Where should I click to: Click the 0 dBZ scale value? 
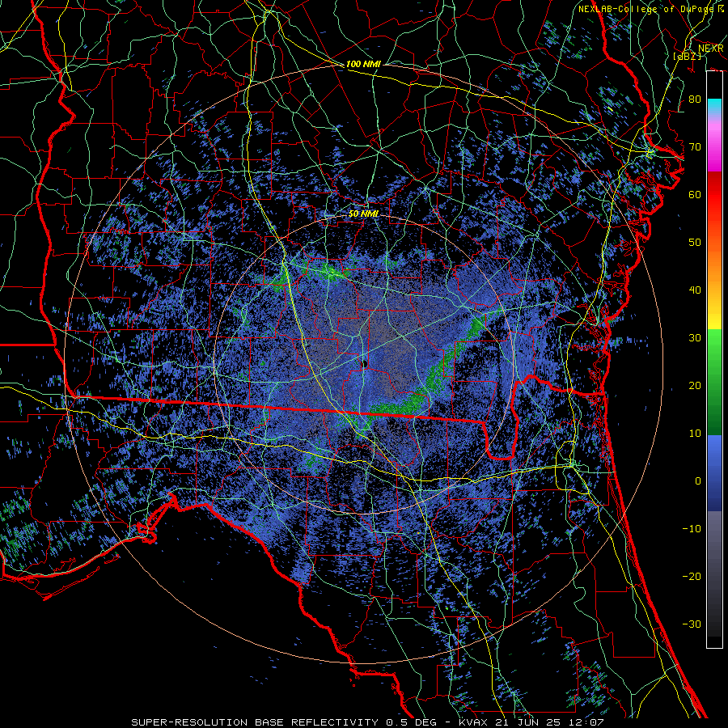pos(698,481)
